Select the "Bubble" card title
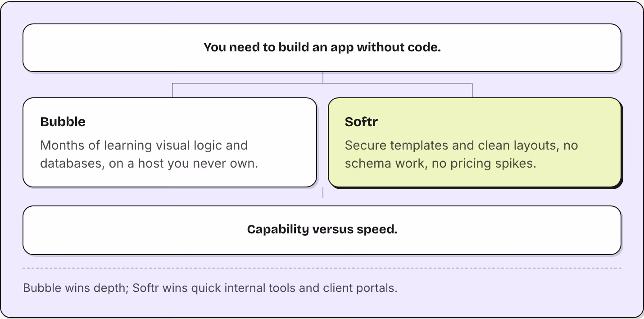Image resolution: width=644 pixels, height=319 pixels. coord(63,122)
